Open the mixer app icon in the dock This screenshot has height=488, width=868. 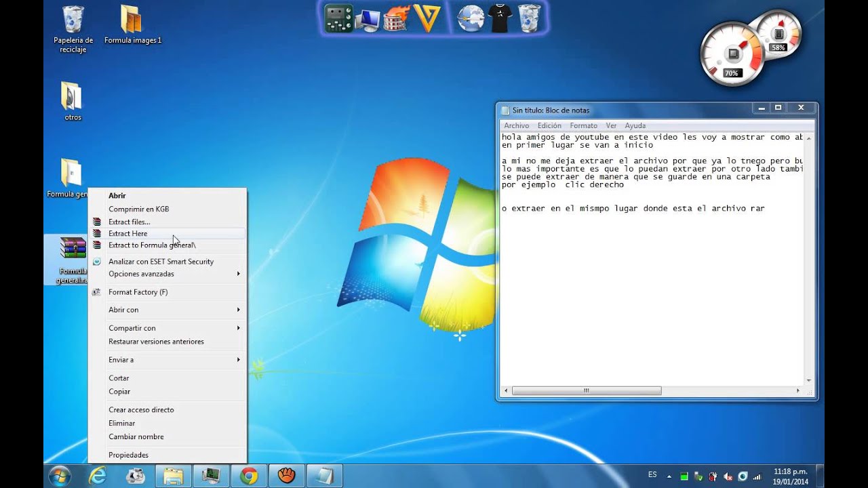(338, 18)
